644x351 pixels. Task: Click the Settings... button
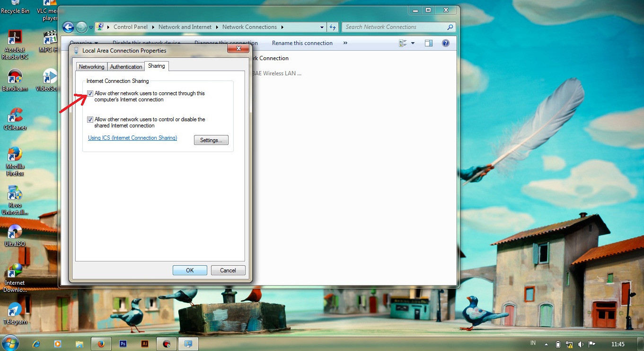(x=211, y=140)
